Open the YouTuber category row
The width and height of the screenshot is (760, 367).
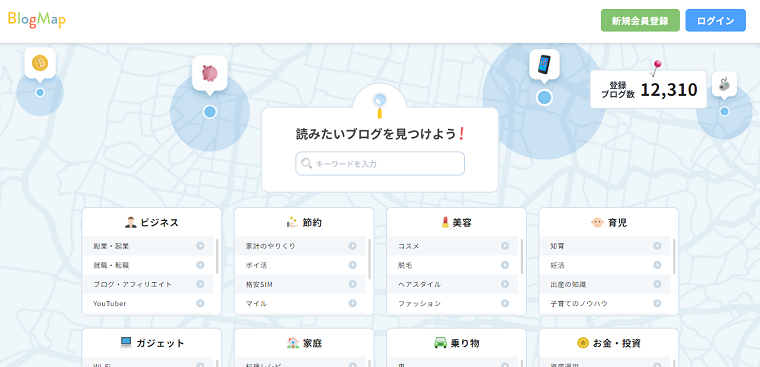(x=148, y=303)
